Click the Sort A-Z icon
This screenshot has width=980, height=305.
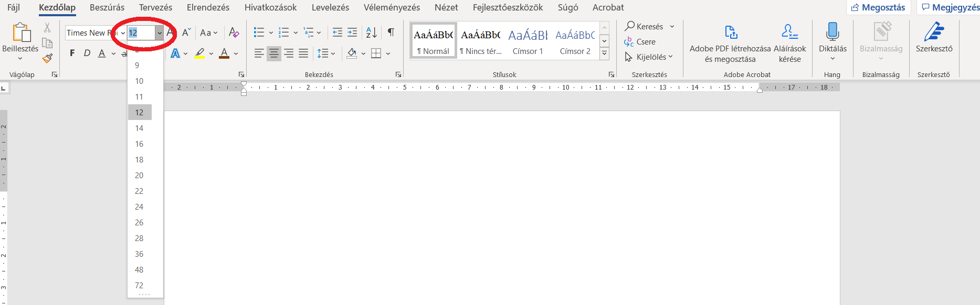point(371,32)
